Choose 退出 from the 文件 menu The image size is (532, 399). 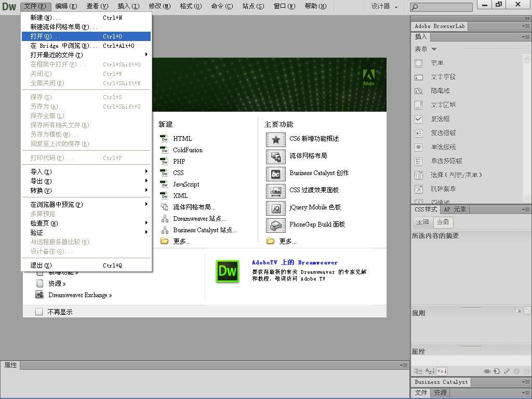86,265
